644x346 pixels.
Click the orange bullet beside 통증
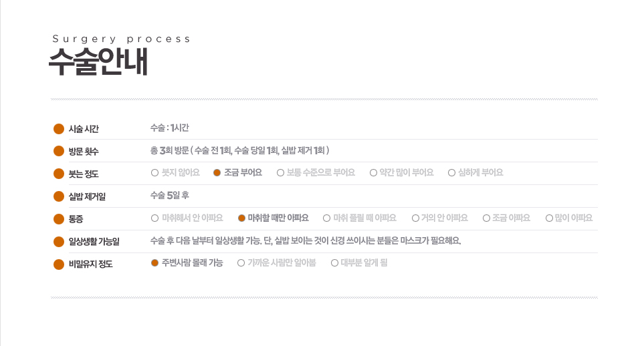click(59, 218)
